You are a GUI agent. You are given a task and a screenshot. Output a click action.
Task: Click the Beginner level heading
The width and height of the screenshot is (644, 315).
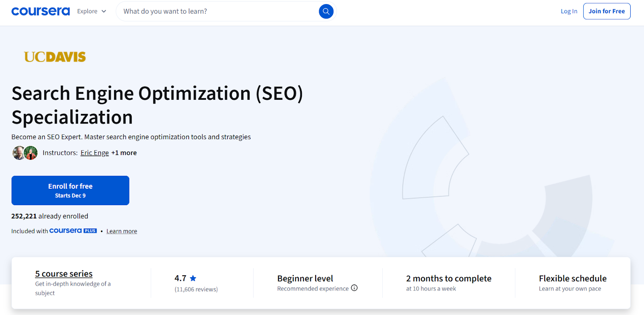(x=305, y=278)
